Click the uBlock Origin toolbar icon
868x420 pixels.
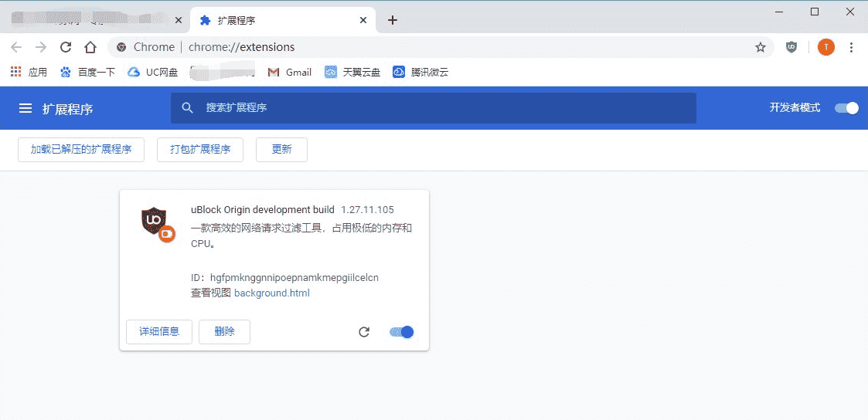[791, 47]
